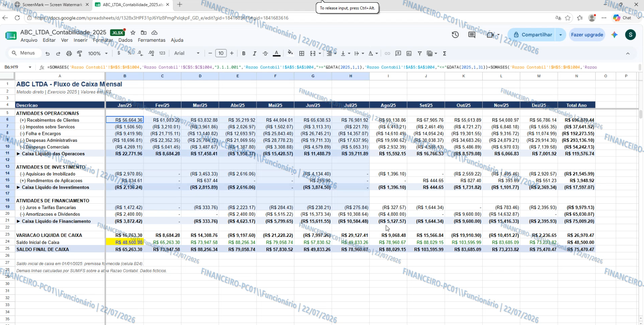
Task: Open the Menus search box
Action: 24,53
